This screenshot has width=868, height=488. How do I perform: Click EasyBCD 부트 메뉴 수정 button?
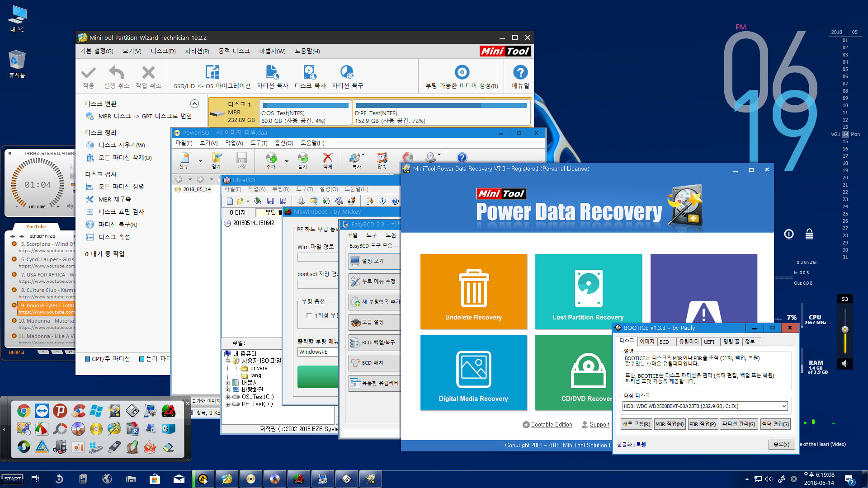point(374,282)
